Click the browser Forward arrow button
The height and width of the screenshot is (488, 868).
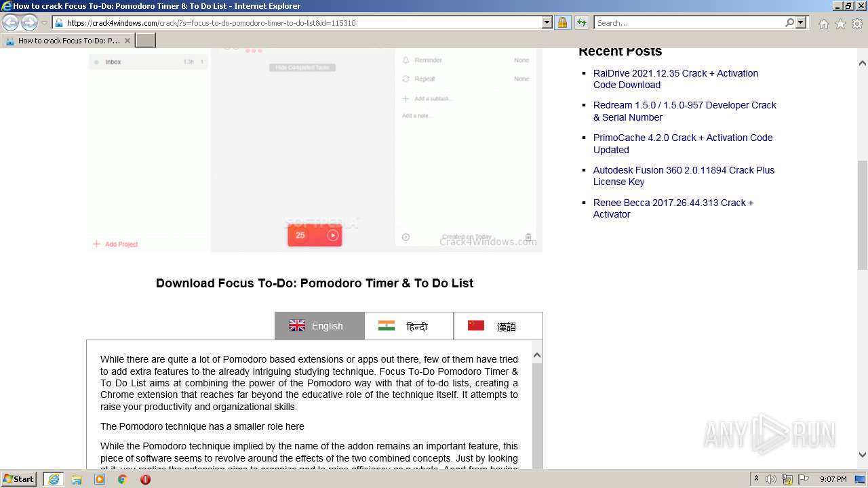[29, 23]
